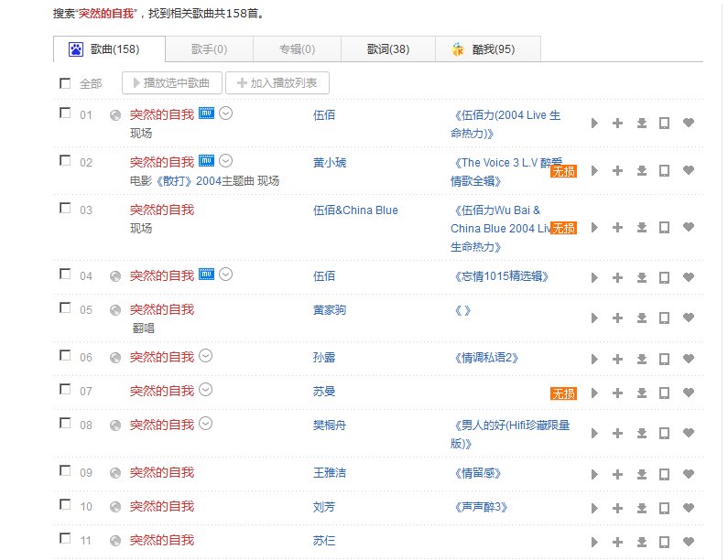
Task: Tick the checkbox for song 02
Action: tap(65, 160)
